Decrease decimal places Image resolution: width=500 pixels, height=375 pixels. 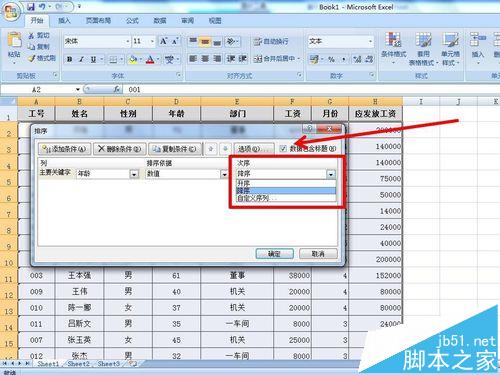click(369, 59)
